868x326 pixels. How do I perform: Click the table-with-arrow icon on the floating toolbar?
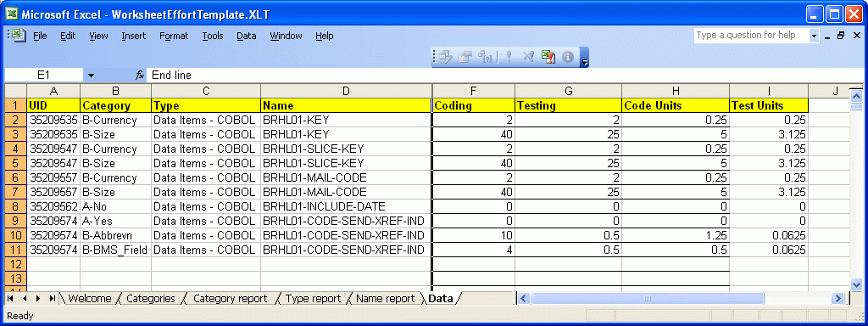465,57
